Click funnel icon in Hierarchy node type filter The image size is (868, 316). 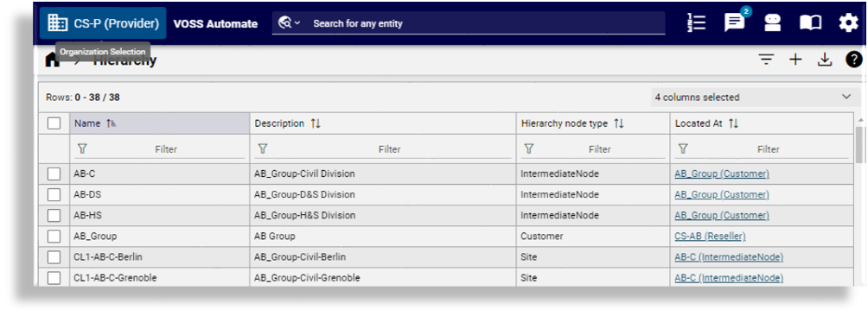[x=528, y=149]
